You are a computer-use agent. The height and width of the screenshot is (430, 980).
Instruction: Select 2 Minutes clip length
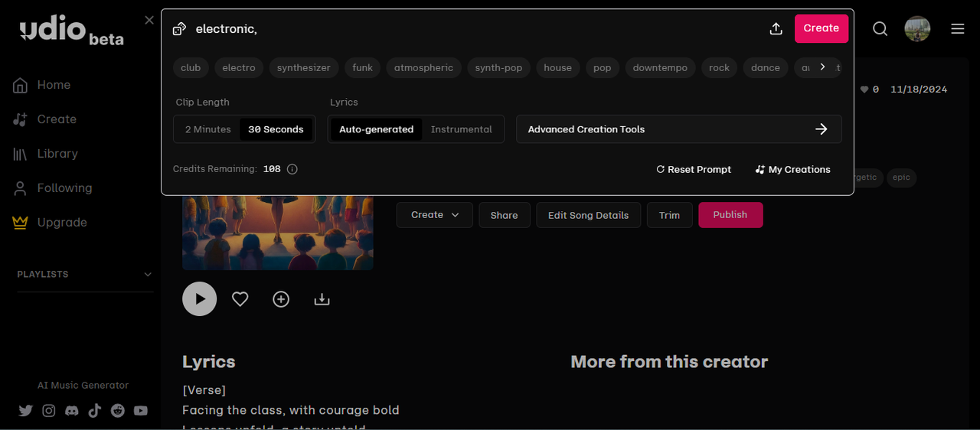coord(207,129)
